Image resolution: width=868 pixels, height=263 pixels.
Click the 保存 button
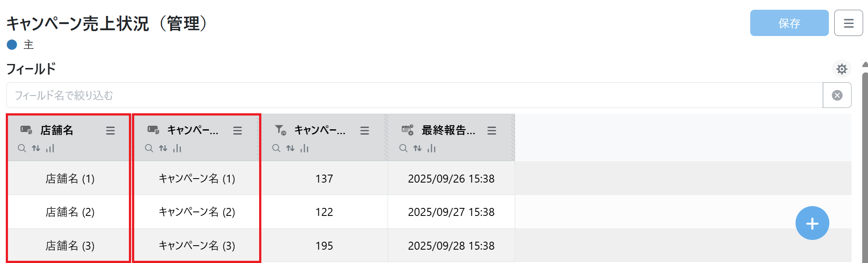click(789, 23)
